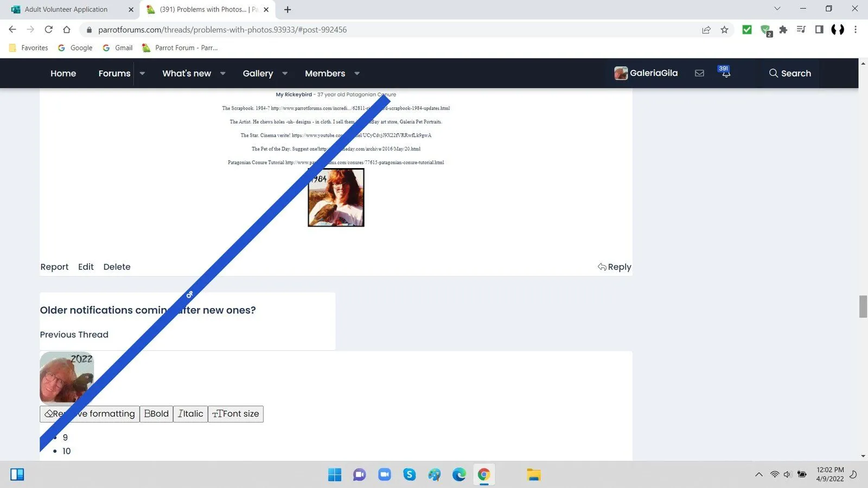Open the browser extensions puzzle icon
The height and width of the screenshot is (488, 868).
[x=783, y=30]
